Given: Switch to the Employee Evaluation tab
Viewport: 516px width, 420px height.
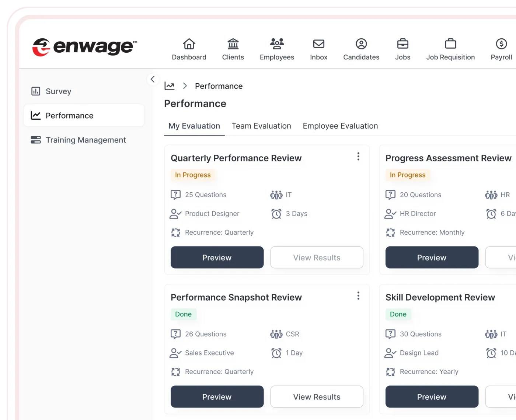Looking at the screenshot, I should (x=340, y=126).
